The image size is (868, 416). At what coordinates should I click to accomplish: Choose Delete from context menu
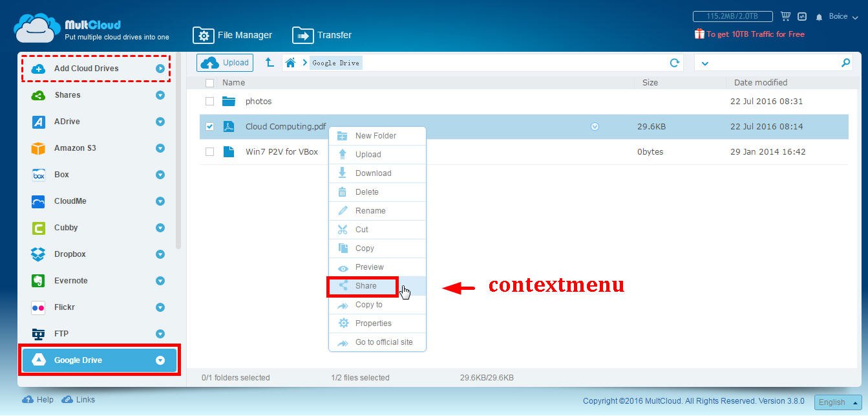pyautogui.click(x=377, y=192)
